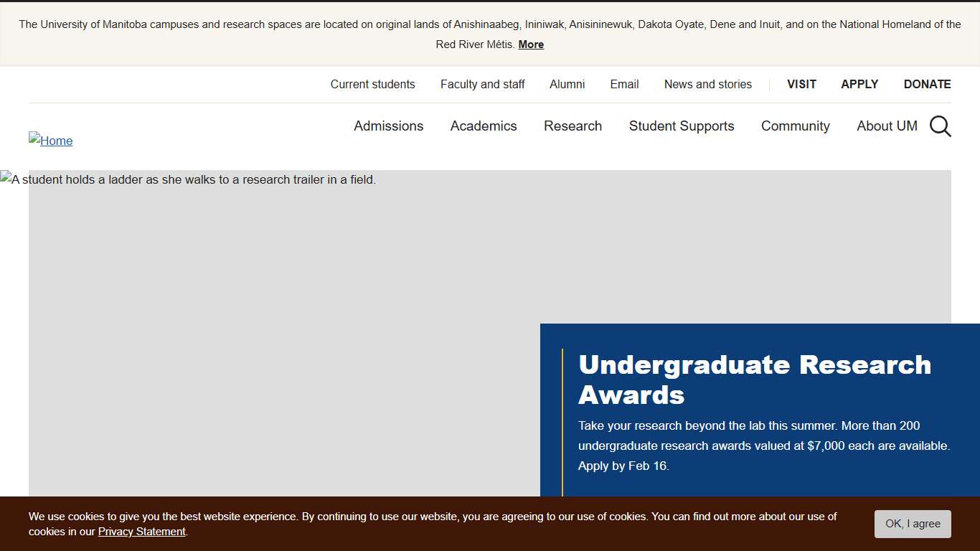Open the Privacy Statement link
The image size is (980, 551).
tap(141, 531)
